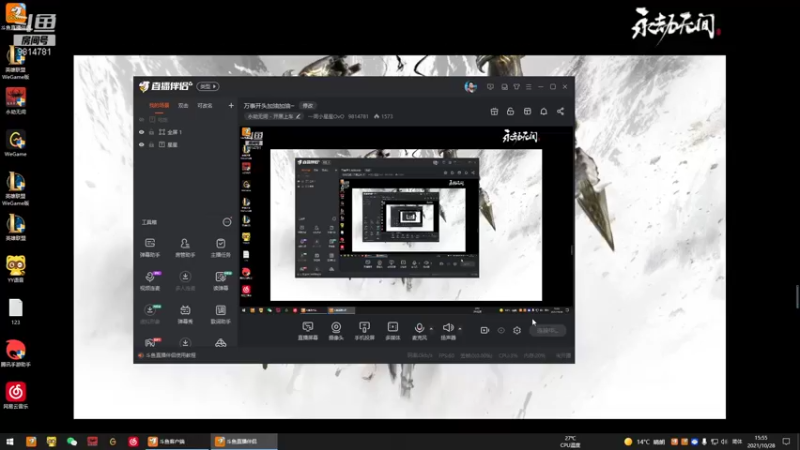Click the live preview canvas
Screen dimensions: 800x450
pos(406,219)
